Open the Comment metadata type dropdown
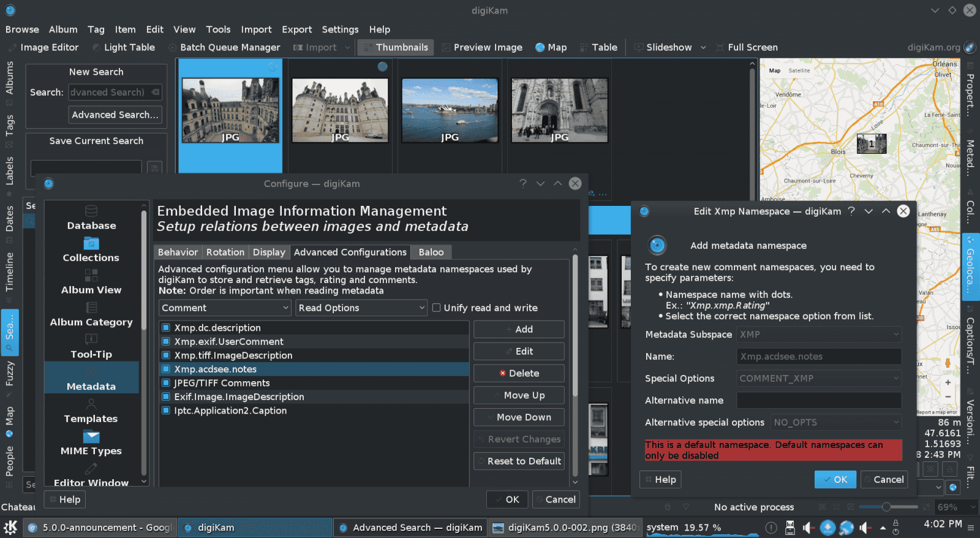This screenshot has height=538, width=980. 225,308
